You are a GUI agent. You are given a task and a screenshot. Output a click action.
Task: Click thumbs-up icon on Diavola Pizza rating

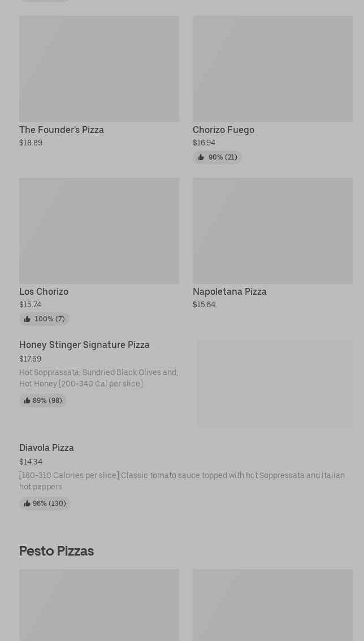(27, 504)
